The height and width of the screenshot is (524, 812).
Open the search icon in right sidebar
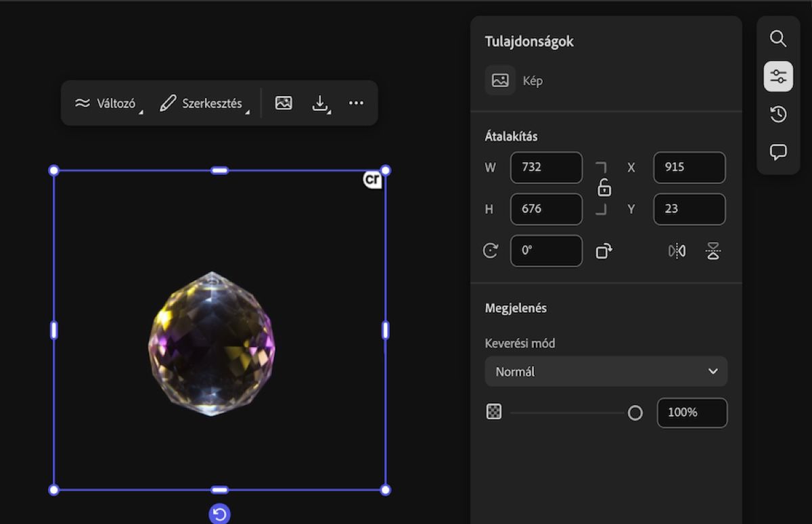tap(778, 39)
